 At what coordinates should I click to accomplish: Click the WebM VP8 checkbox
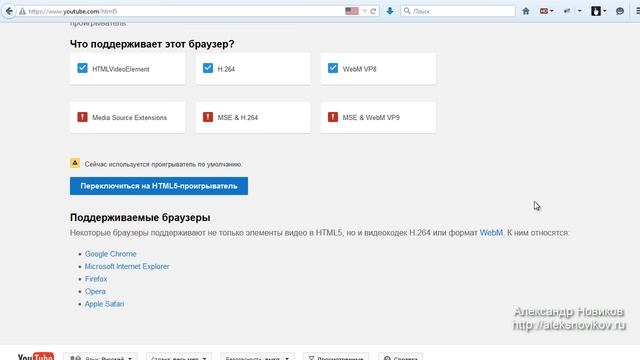(333, 68)
